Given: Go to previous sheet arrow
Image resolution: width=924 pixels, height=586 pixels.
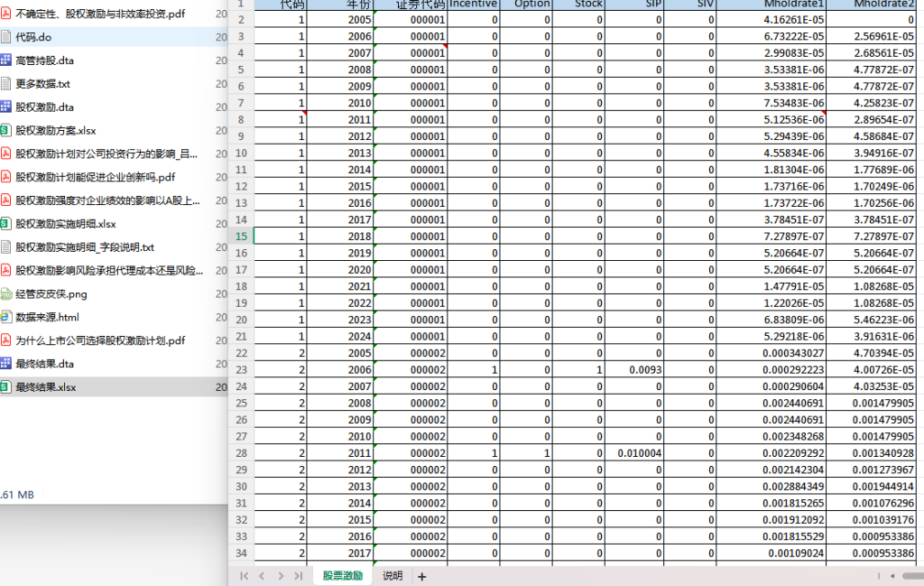Looking at the screenshot, I should tap(263, 576).
